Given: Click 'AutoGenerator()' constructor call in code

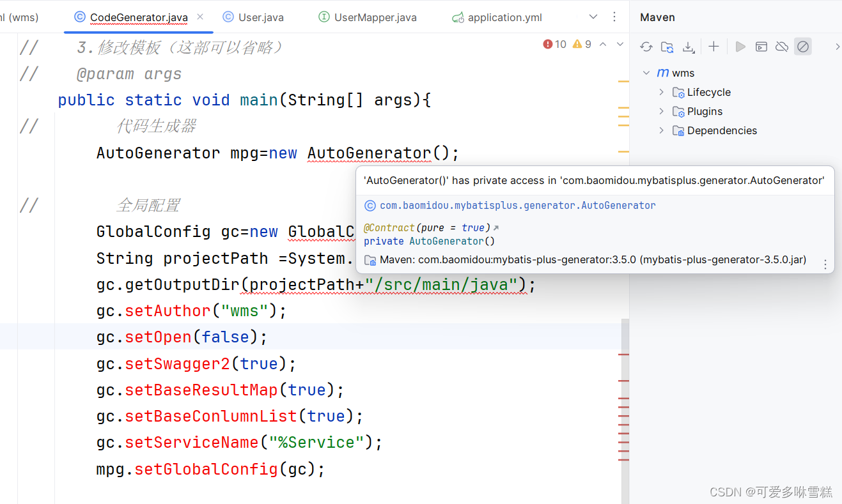Looking at the screenshot, I should point(378,153).
